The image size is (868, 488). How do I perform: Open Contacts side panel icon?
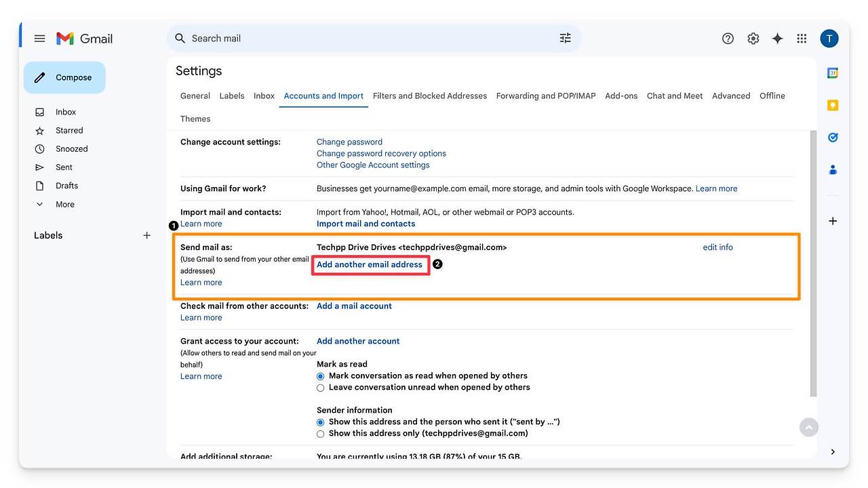833,169
